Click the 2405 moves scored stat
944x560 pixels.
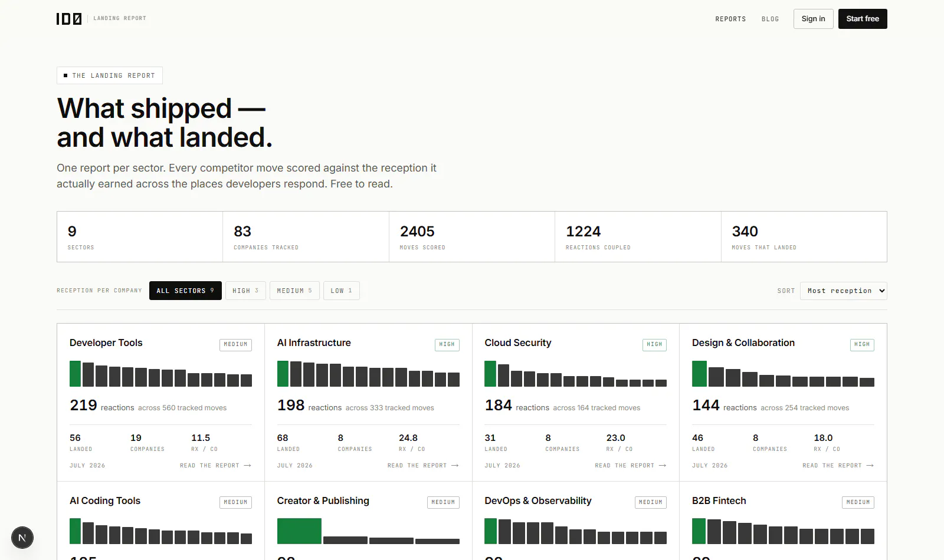point(472,237)
